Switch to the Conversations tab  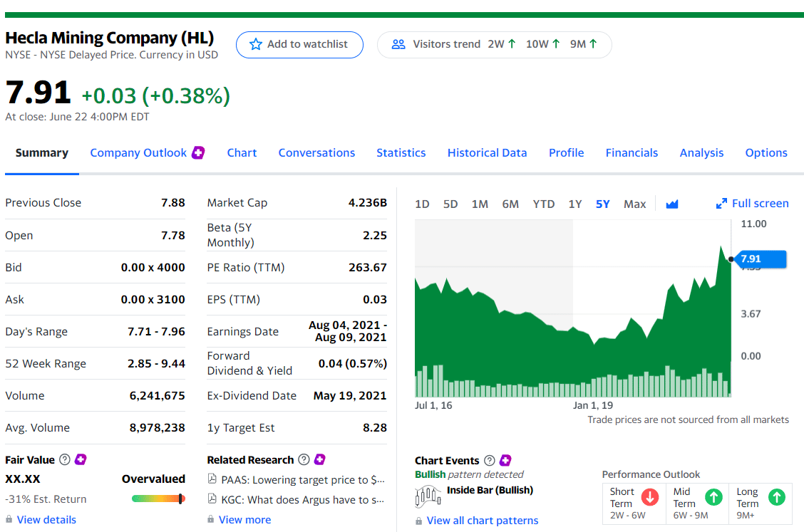coord(316,152)
